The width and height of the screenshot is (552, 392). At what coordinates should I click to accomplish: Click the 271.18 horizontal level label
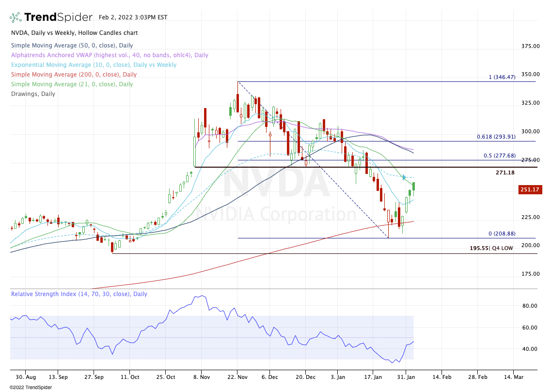click(x=505, y=172)
